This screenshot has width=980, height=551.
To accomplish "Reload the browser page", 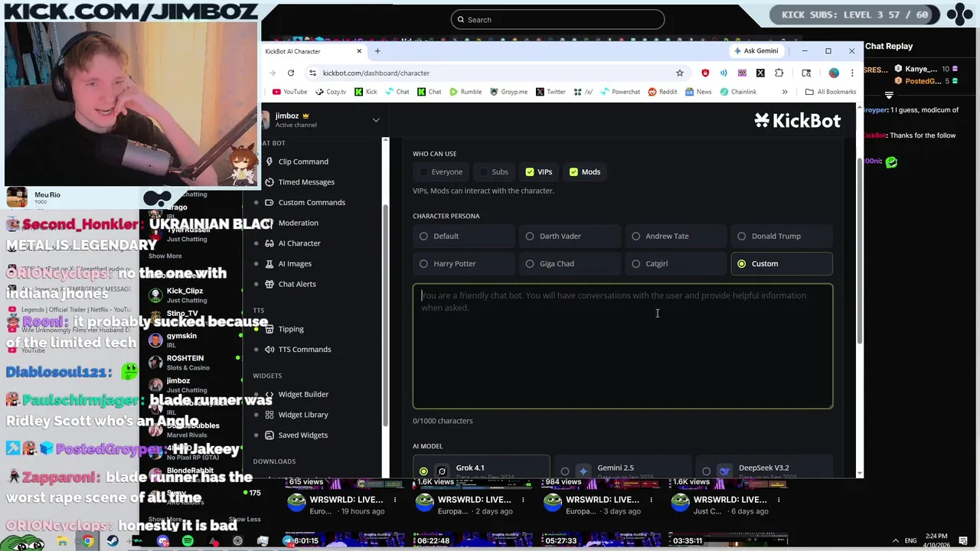I will [291, 73].
